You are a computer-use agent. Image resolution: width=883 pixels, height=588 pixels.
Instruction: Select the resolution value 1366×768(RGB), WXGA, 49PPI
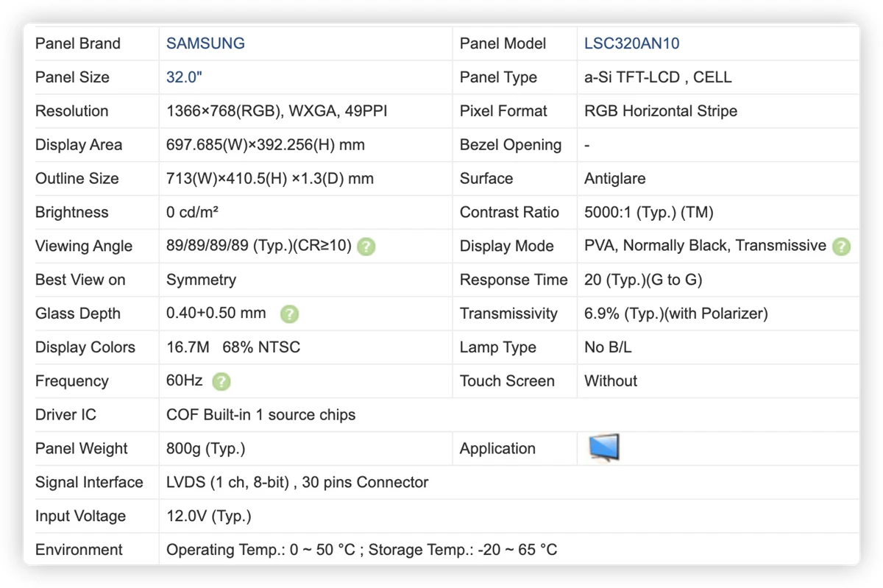click(277, 111)
